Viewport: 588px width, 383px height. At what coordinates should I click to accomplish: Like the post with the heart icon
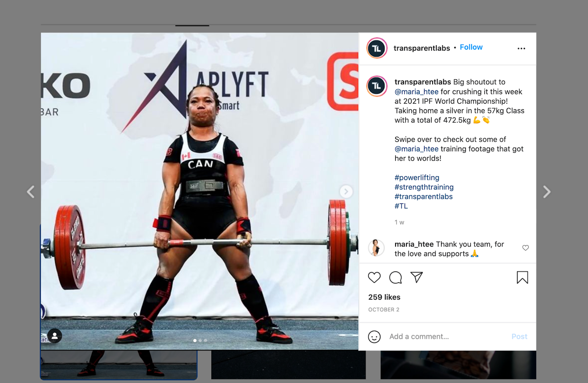pyautogui.click(x=374, y=277)
